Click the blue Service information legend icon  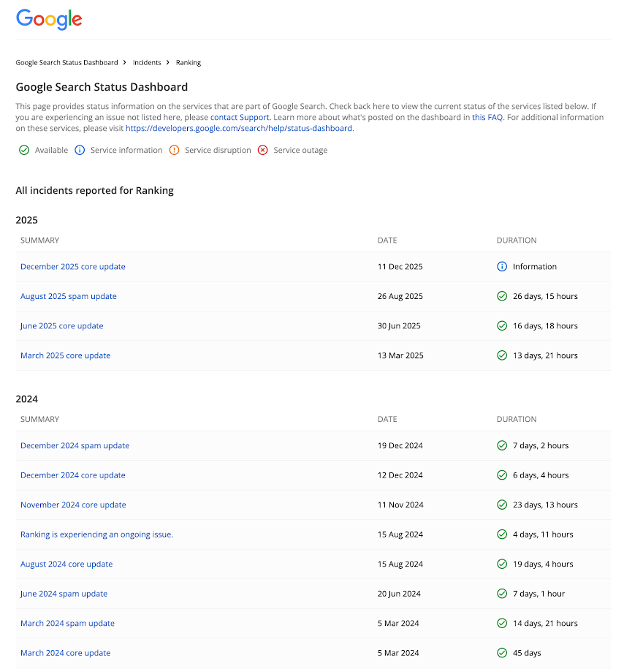[x=80, y=150]
